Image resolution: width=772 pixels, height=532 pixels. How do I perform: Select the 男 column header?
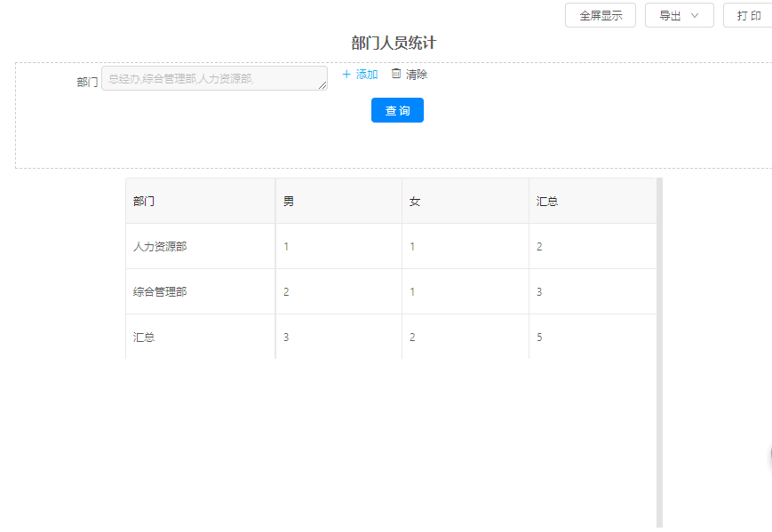pyautogui.click(x=289, y=202)
